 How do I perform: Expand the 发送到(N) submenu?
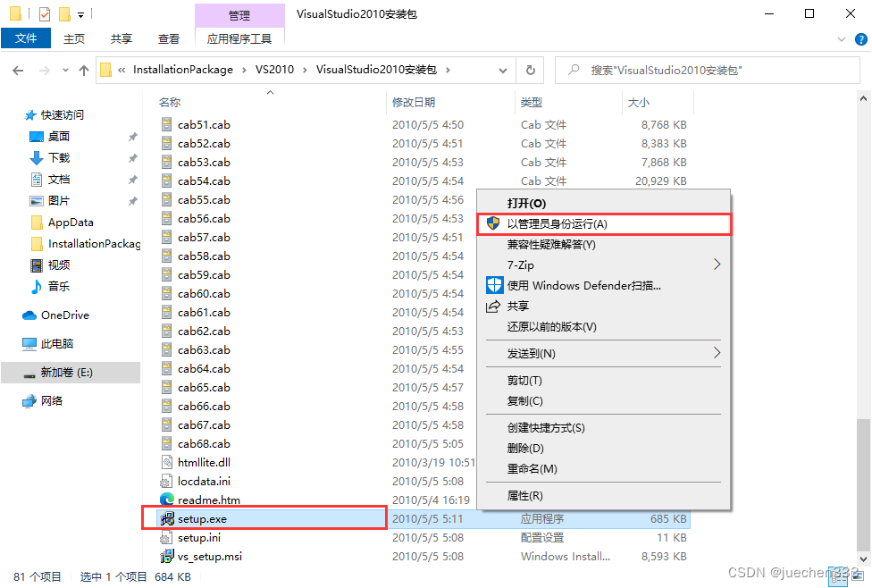coord(603,353)
